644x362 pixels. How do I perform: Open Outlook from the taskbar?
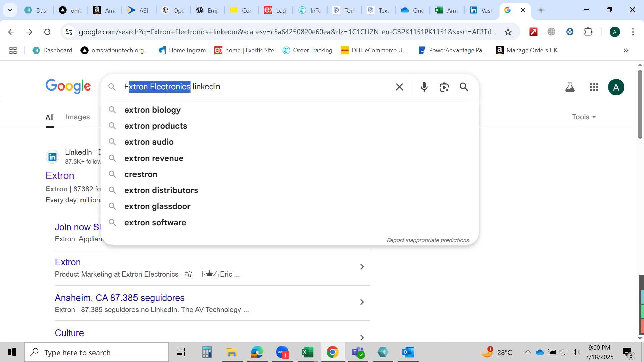(x=408, y=352)
